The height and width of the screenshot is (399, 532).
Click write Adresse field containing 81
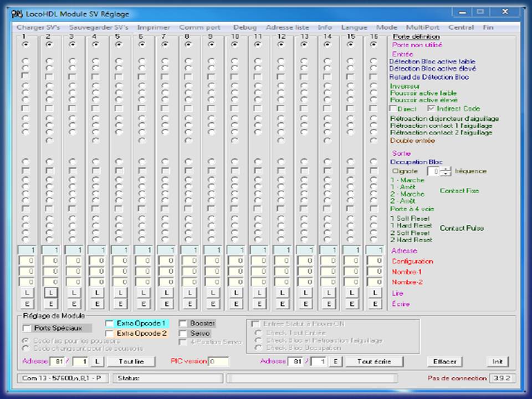coord(295,362)
